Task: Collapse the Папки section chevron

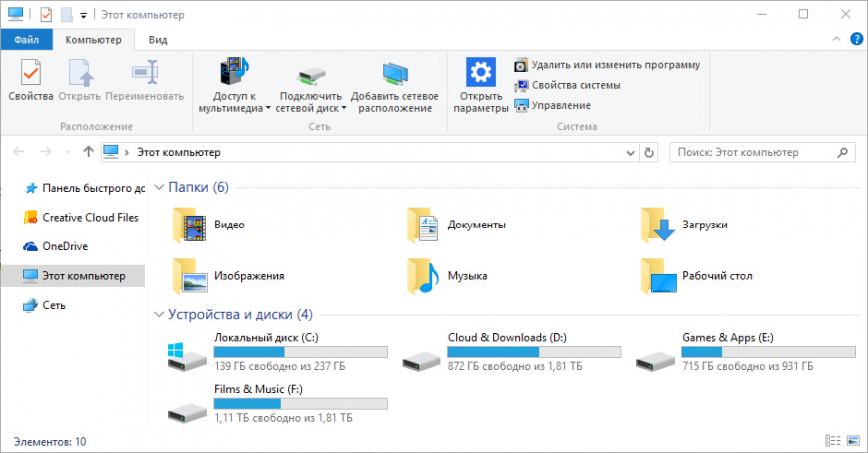Action: coord(159,188)
